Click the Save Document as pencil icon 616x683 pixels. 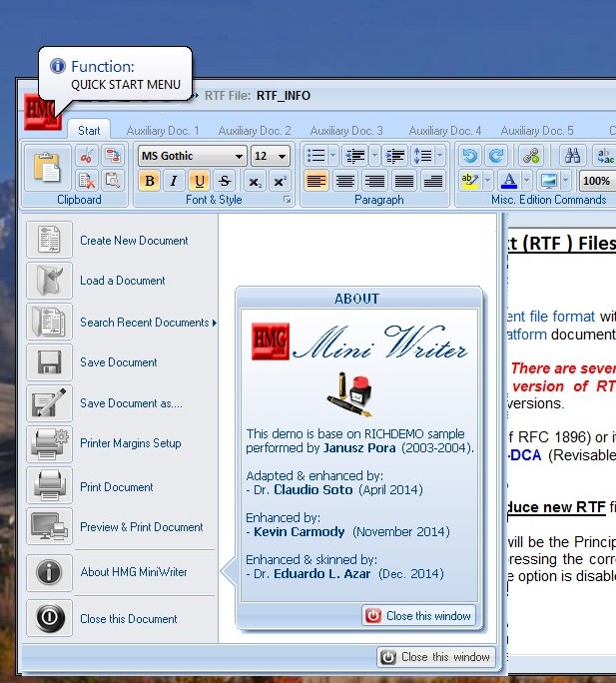click(x=49, y=403)
